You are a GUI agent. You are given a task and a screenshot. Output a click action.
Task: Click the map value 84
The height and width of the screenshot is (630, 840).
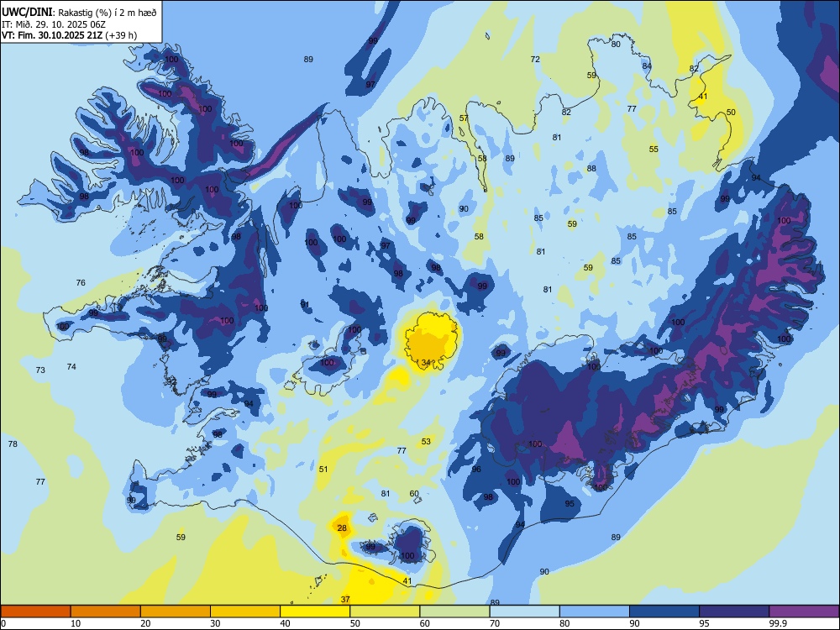(647, 66)
